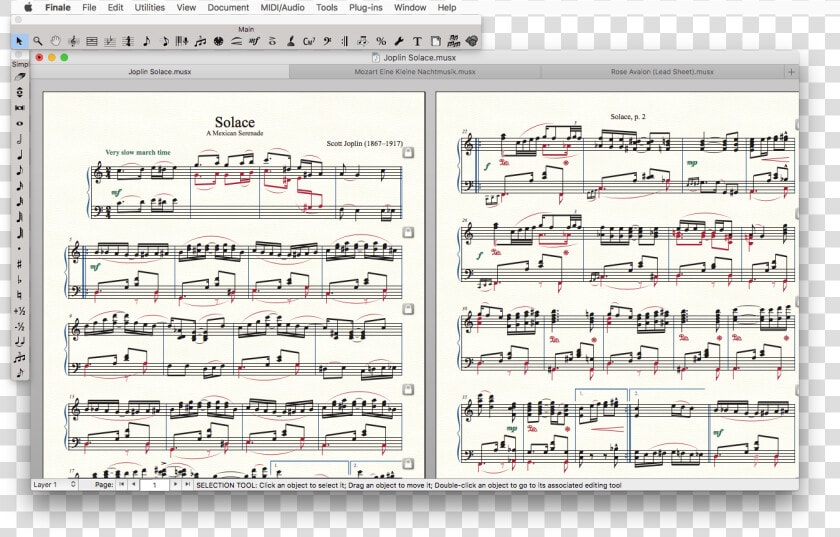The width and height of the screenshot is (840, 537).
Task: Select the Hand Grabber tool
Action: (x=56, y=41)
